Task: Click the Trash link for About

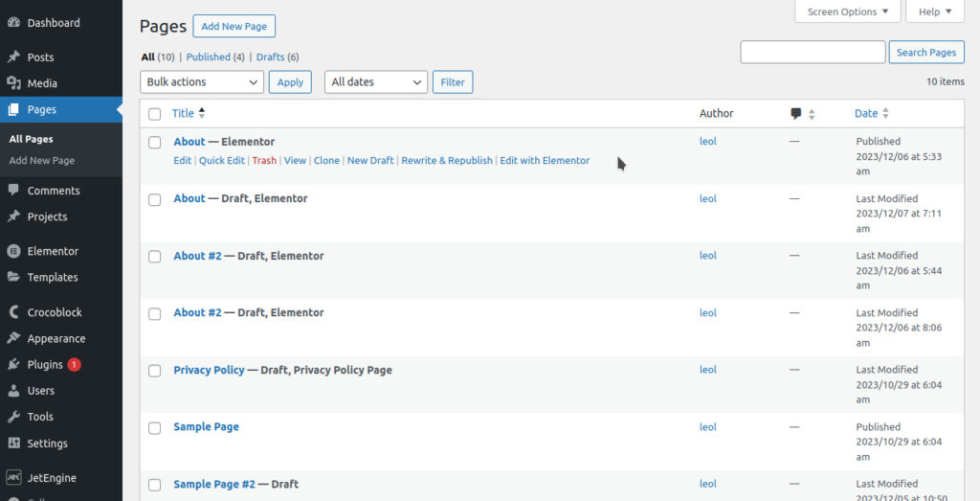Action: pos(264,160)
